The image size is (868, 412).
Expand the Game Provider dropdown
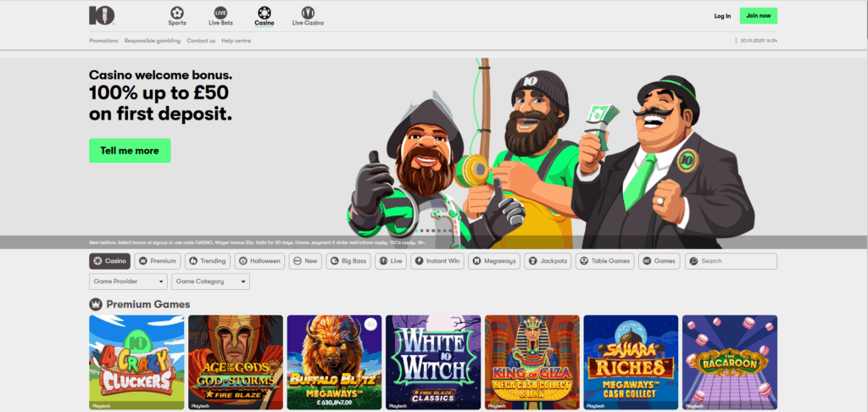tap(128, 281)
